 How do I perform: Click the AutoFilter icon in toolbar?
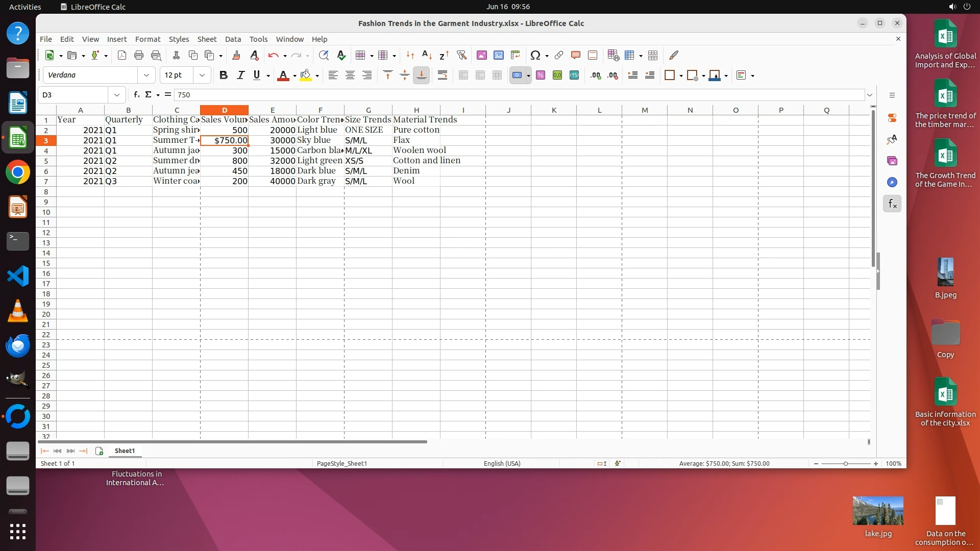461,55
